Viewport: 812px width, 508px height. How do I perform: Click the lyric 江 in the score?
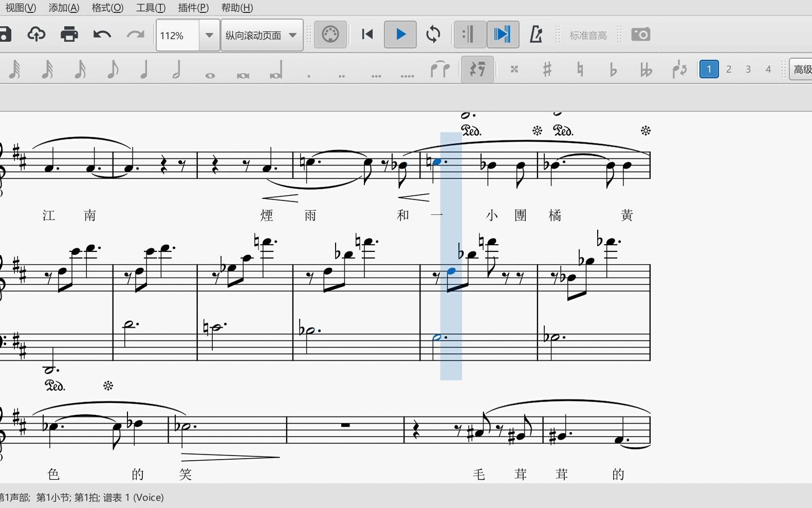click(49, 215)
